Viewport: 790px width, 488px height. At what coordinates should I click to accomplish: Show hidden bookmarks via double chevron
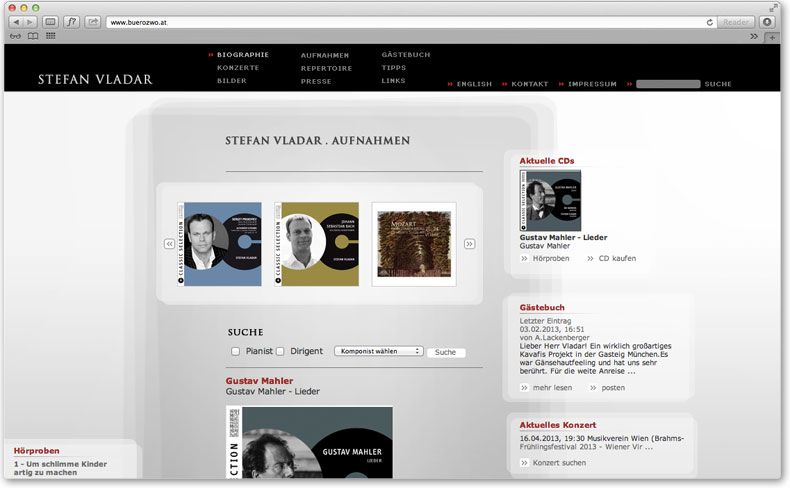[754, 36]
